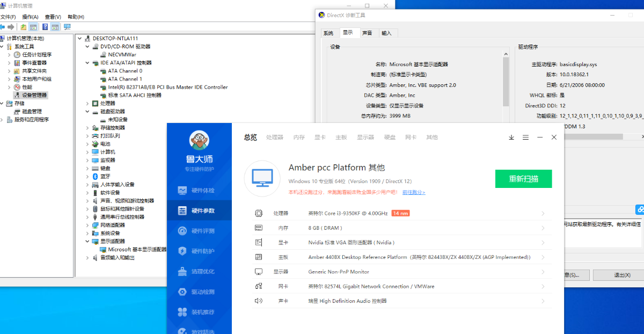Collapse the 磁盘驱动器 node
The image size is (644, 334).
(x=87, y=111)
